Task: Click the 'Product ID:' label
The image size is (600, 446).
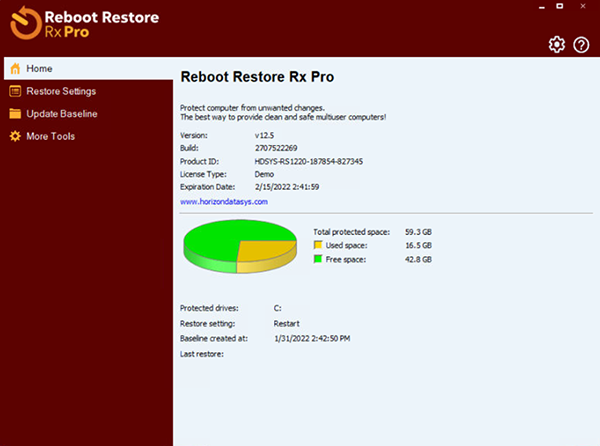Action: pyautogui.click(x=199, y=161)
